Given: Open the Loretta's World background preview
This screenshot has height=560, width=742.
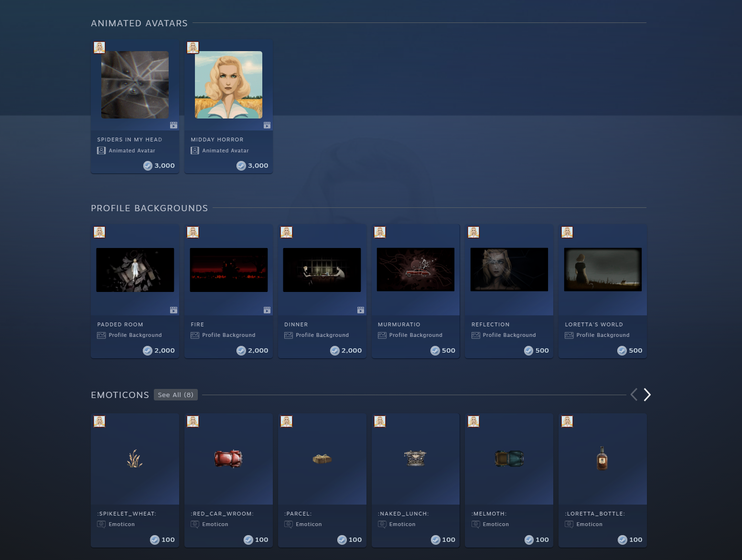Looking at the screenshot, I should coord(603,269).
